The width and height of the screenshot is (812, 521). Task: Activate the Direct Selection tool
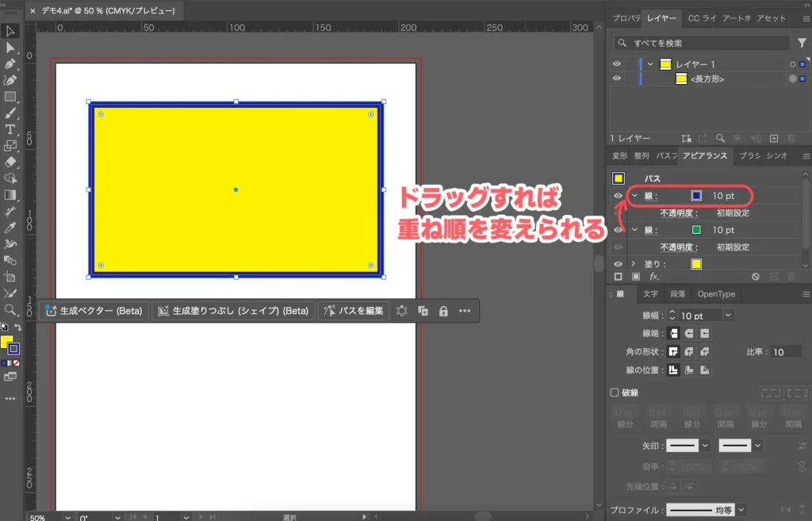[x=10, y=45]
